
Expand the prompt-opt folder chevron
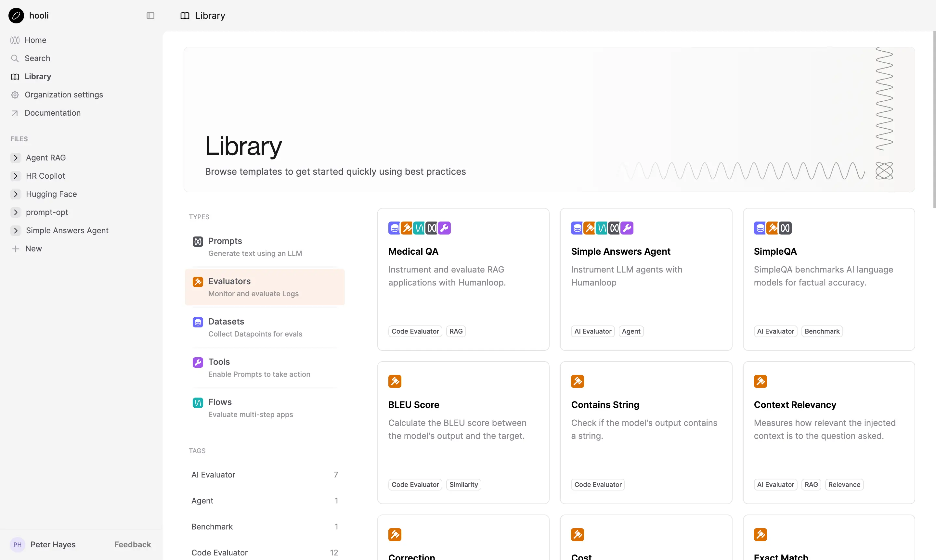[x=16, y=212]
